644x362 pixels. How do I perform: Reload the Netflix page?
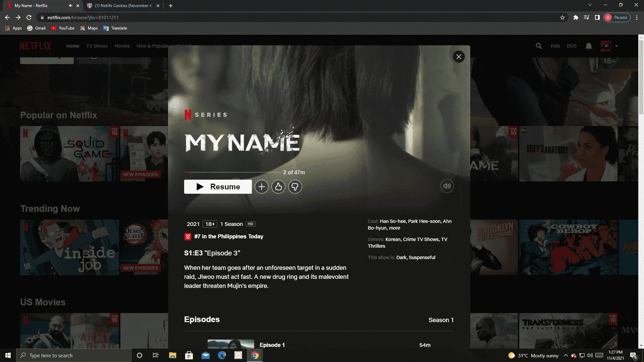29,17
